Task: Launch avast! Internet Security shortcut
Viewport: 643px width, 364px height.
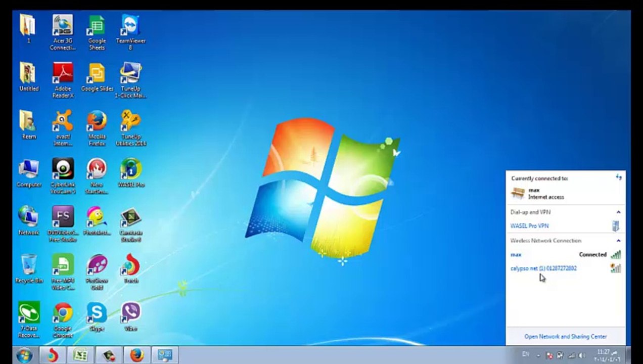Action: (x=63, y=128)
